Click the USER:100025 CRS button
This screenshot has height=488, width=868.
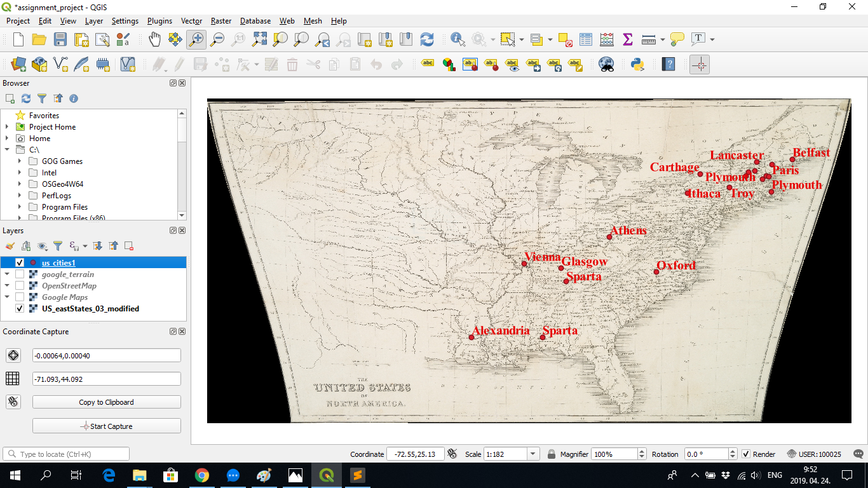(813, 454)
